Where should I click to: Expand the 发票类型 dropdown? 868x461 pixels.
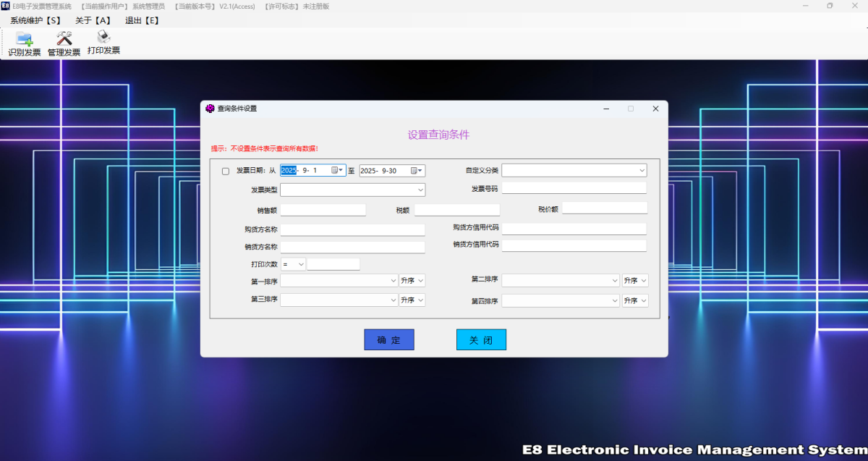point(420,190)
